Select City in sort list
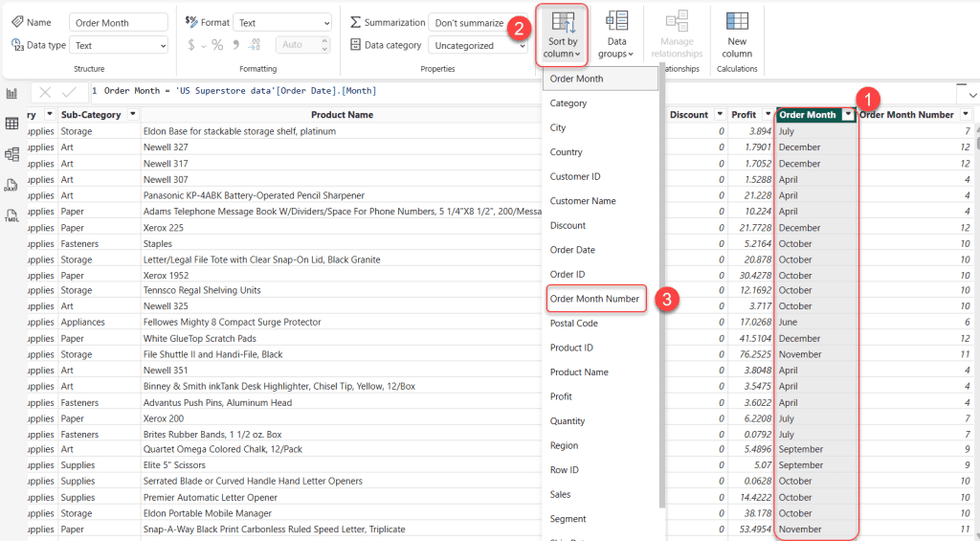This screenshot has height=541, width=980. (600, 127)
